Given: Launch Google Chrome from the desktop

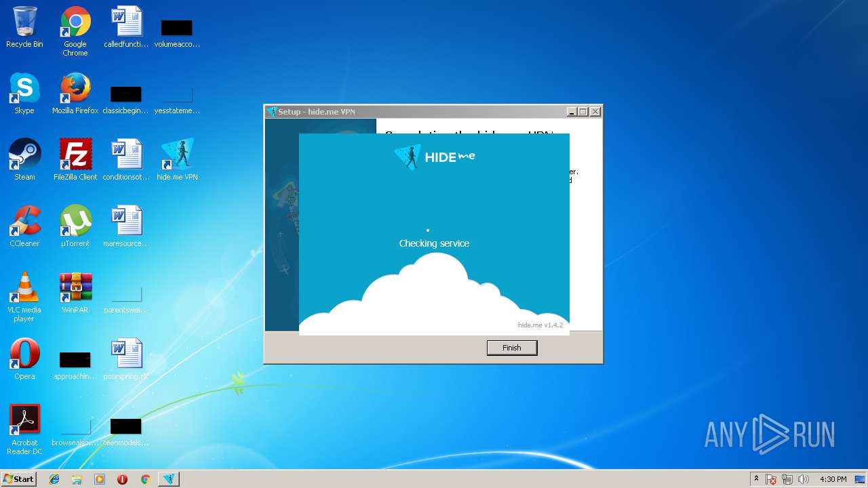Looking at the screenshot, I should [x=75, y=31].
